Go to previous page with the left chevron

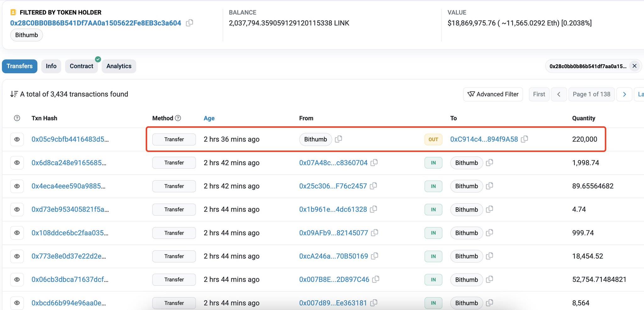tap(559, 94)
